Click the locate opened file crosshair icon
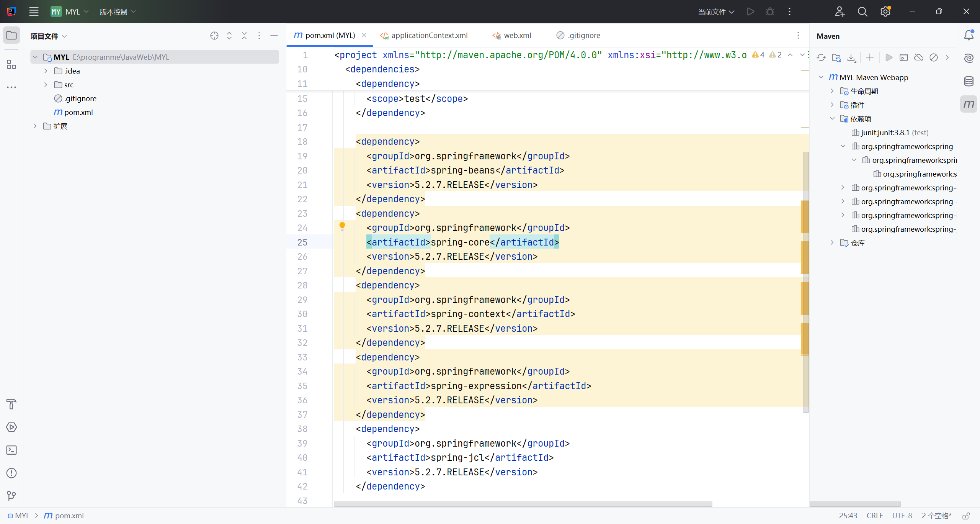 click(x=214, y=36)
